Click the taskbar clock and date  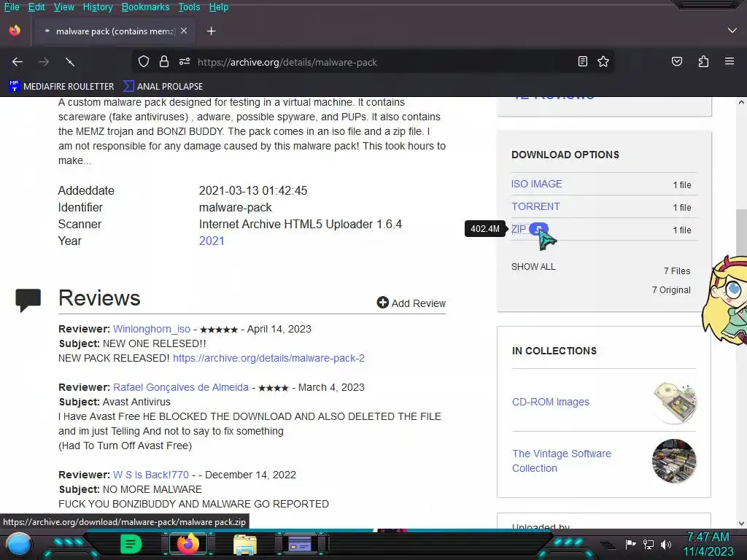click(x=708, y=544)
